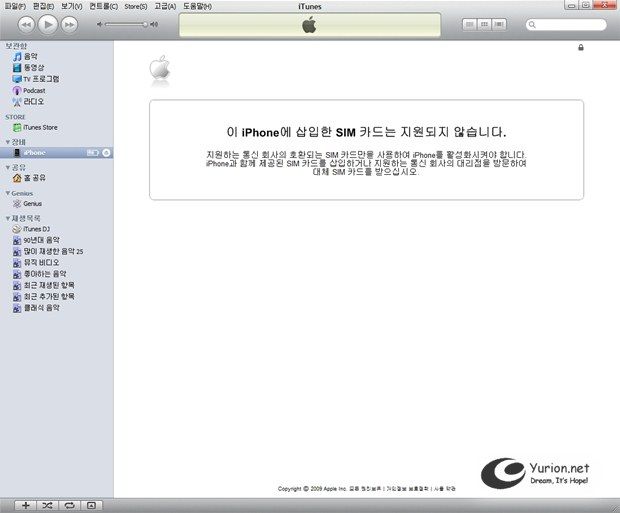Open the 편집(E) menu

(43, 6)
